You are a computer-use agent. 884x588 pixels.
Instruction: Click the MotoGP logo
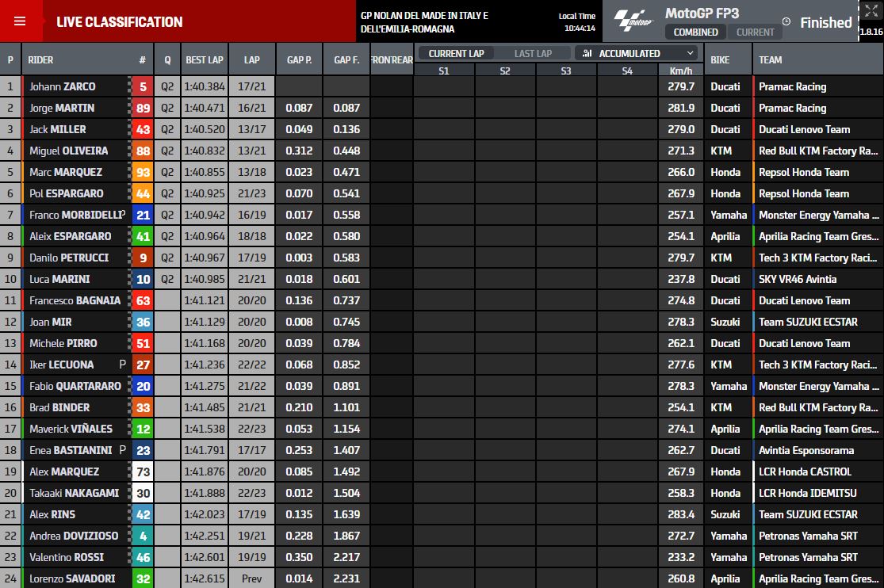tap(633, 21)
